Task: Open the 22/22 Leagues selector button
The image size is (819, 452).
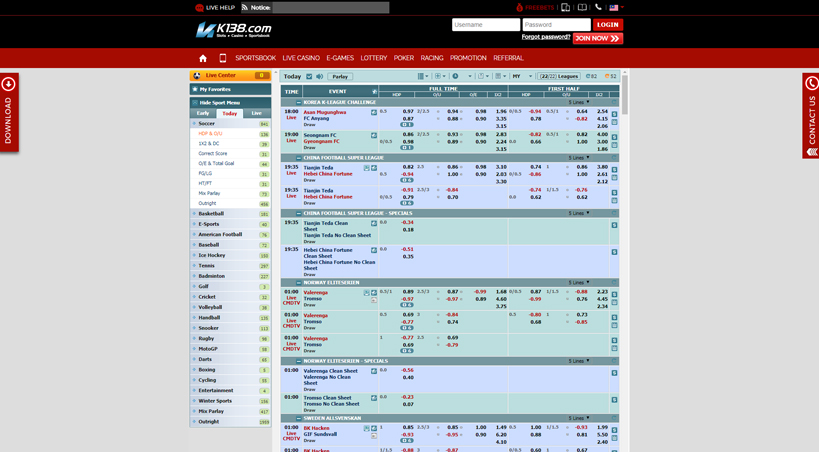Action: tap(559, 76)
